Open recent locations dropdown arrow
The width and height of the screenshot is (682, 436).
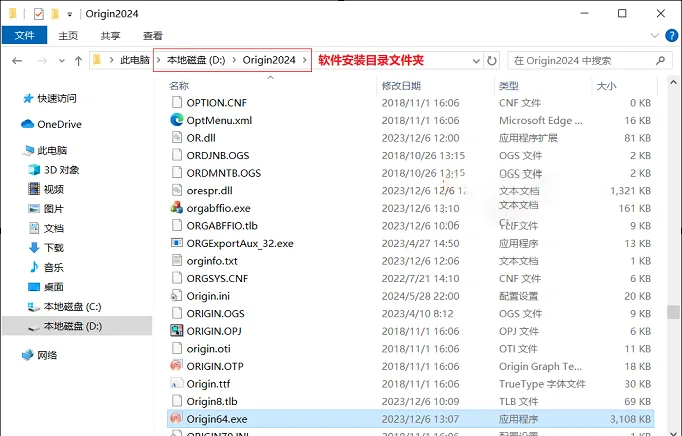click(62, 60)
